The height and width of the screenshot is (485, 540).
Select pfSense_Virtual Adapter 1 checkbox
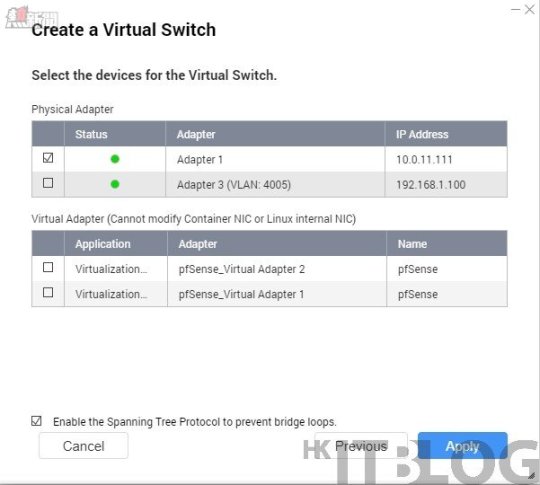pyautogui.click(x=48, y=292)
